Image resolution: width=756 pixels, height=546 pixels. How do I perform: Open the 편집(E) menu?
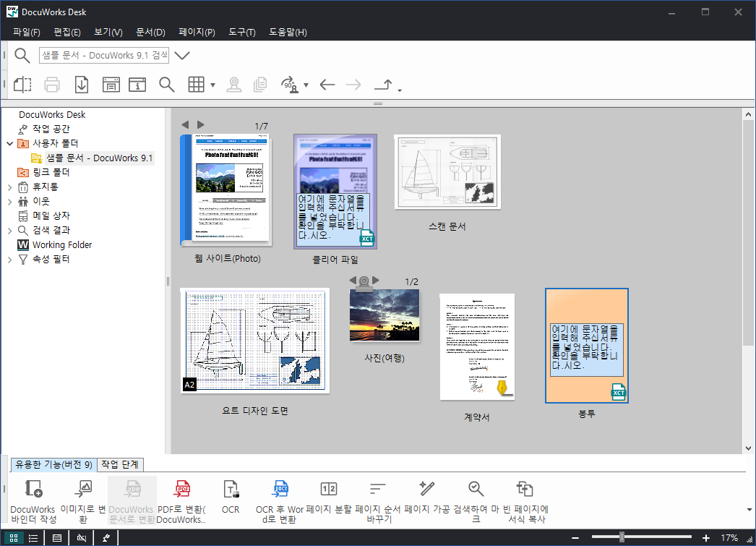click(67, 33)
